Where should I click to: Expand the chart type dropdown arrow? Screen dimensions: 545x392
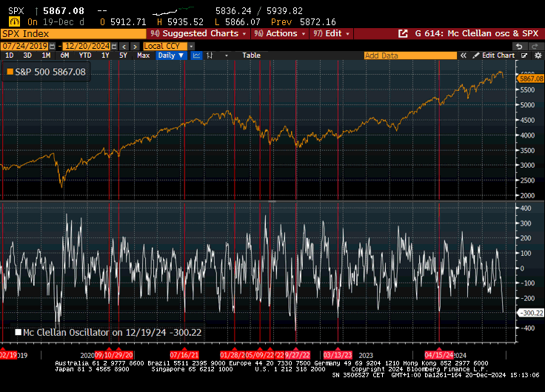227,55
